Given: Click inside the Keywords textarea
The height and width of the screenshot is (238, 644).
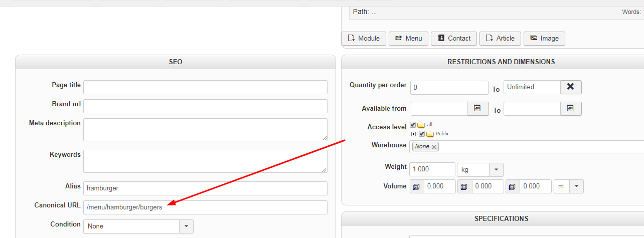Looking at the screenshot, I should (x=205, y=161).
